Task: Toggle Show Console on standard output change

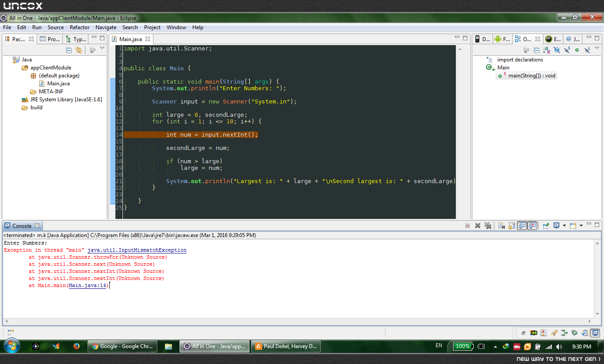Action: click(x=522, y=226)
